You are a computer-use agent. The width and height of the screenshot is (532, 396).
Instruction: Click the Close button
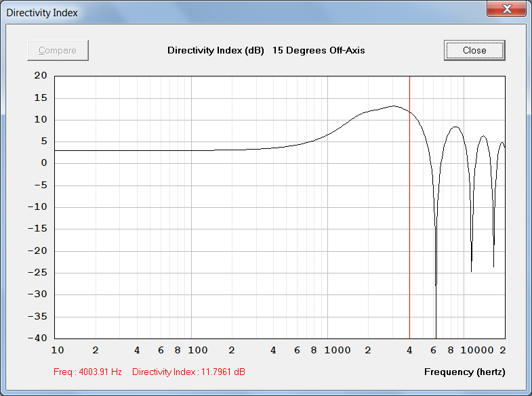pos(474,51)
